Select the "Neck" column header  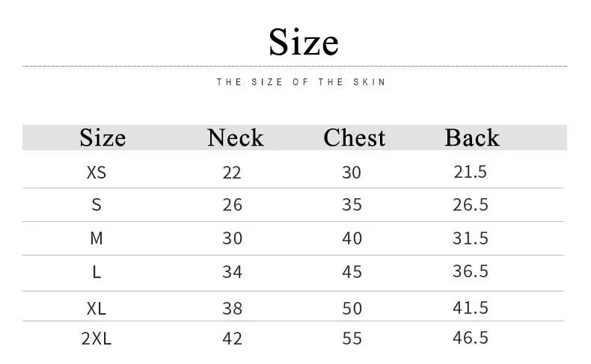tap(236, 138)
